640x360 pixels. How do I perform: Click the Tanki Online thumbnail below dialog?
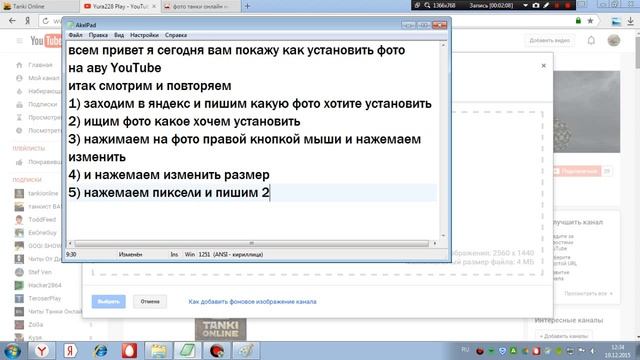[x=220, y=329]
